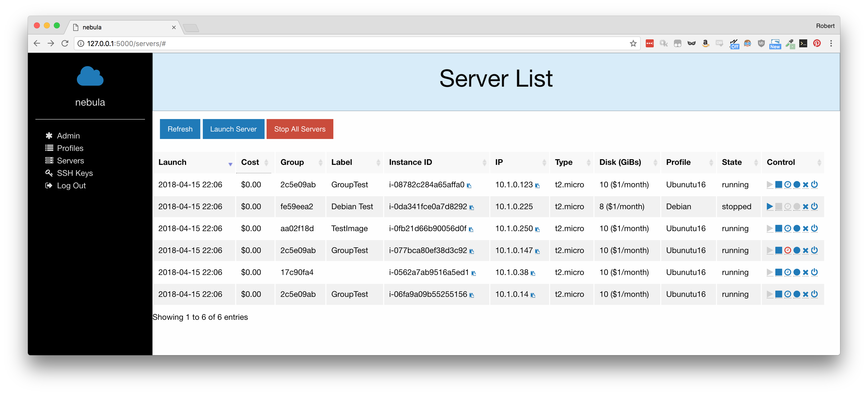Click the red Stop All Servers button

(299, 129)
